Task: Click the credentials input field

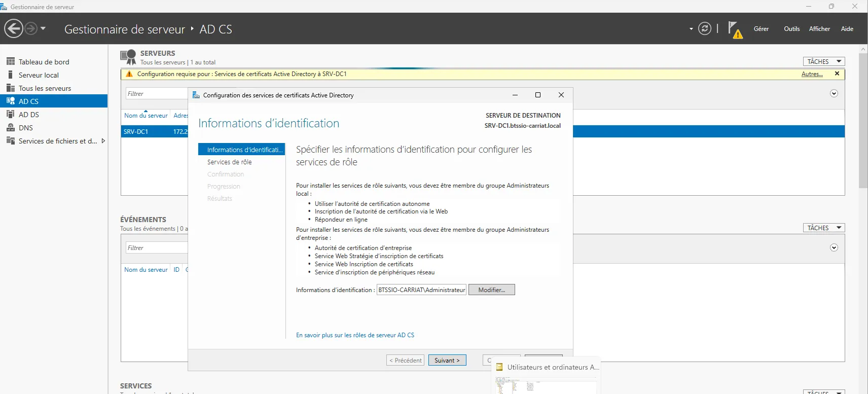Action: click(421, 290)
